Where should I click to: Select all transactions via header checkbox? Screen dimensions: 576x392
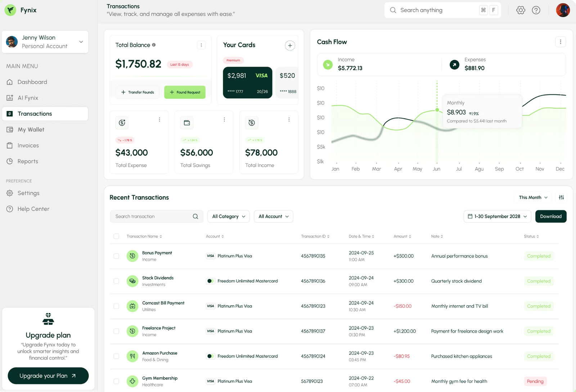tap(116, 236)
